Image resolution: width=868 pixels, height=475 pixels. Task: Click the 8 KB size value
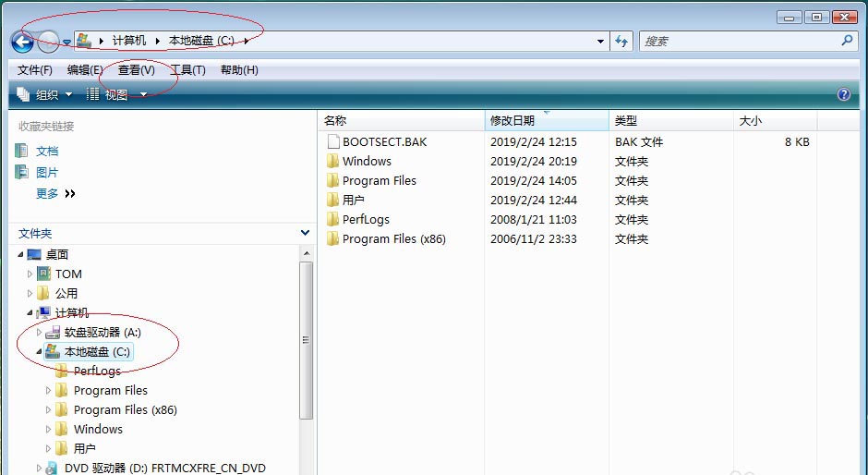click(x=797, y=142)
